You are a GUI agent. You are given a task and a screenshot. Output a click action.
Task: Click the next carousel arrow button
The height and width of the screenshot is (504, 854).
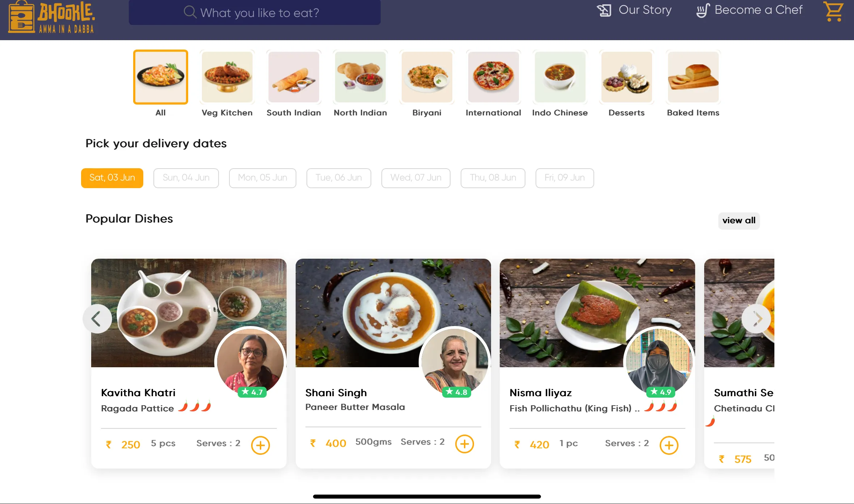click(757, 319)
